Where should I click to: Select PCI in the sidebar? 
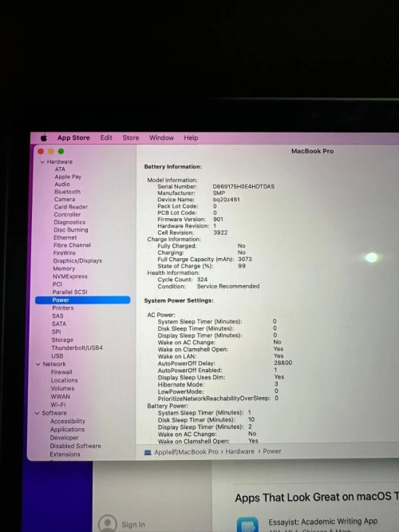(57, 284)
